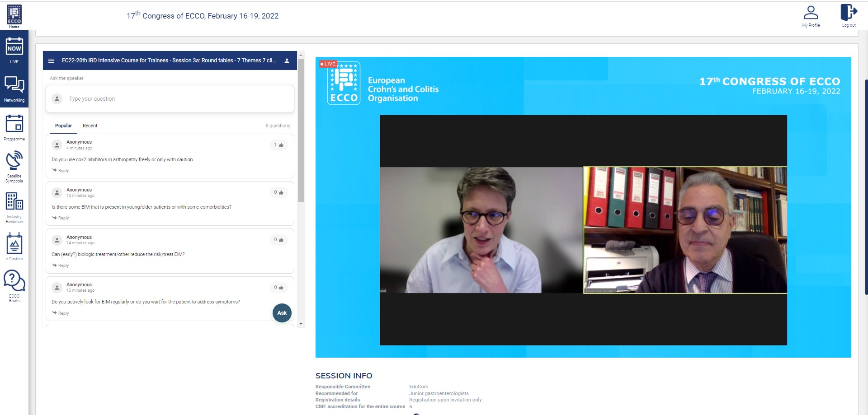
Task: Open Satellite Symposia
Action: coord(14,167)
